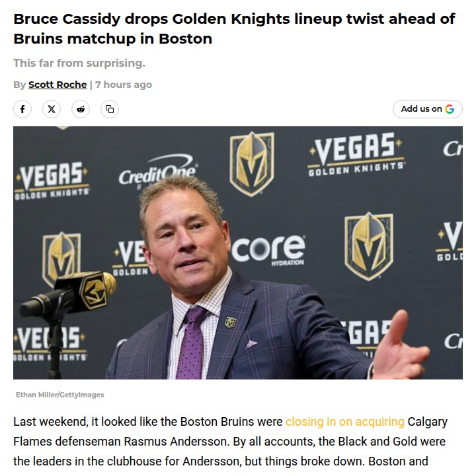476x476 pixels.
Task: Copy the article link
Action: click(110, 109)
